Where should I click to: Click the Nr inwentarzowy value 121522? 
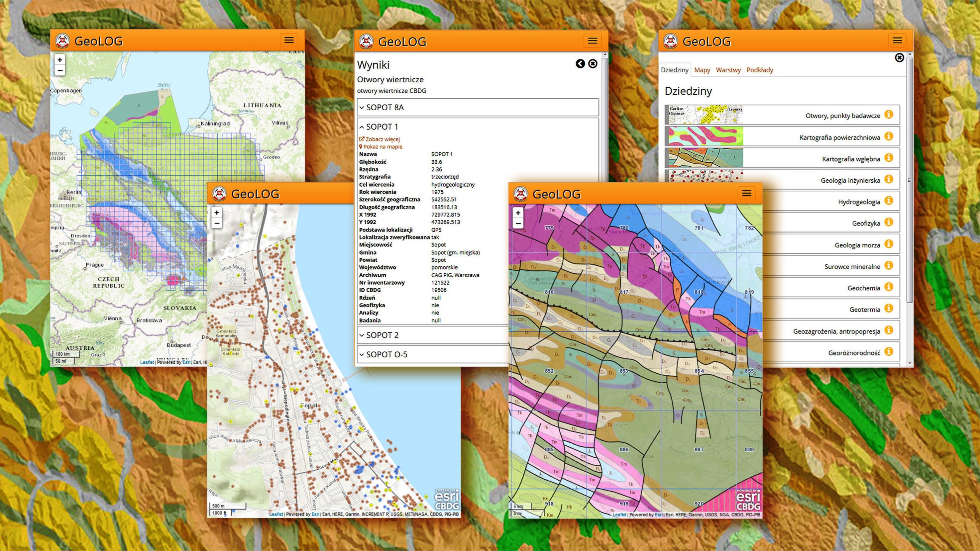pos(440,283)
